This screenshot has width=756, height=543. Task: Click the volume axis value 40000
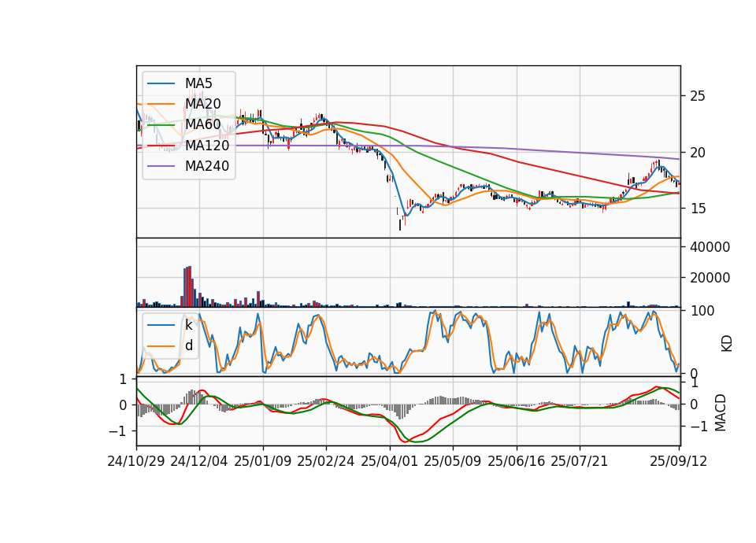tap(710, 247)
